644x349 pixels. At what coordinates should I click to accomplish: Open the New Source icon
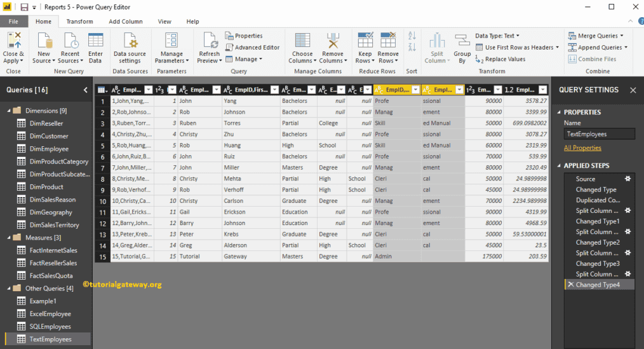(x=44, y=41)
